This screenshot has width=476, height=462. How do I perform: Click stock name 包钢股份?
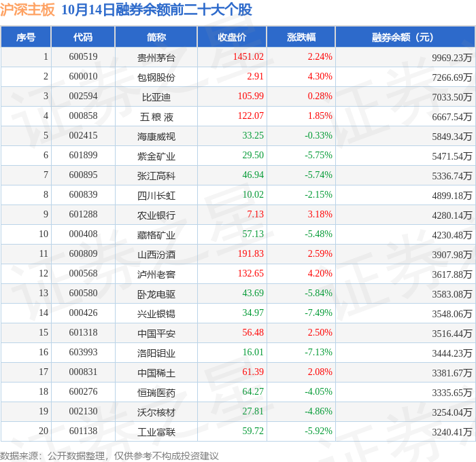[x=156, y=77]
